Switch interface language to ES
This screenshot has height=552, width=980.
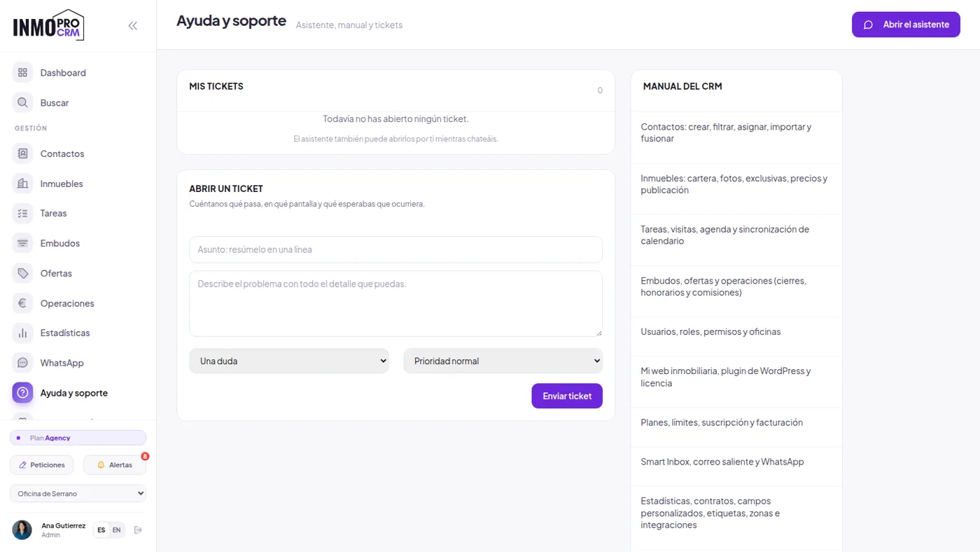[101, 530]
